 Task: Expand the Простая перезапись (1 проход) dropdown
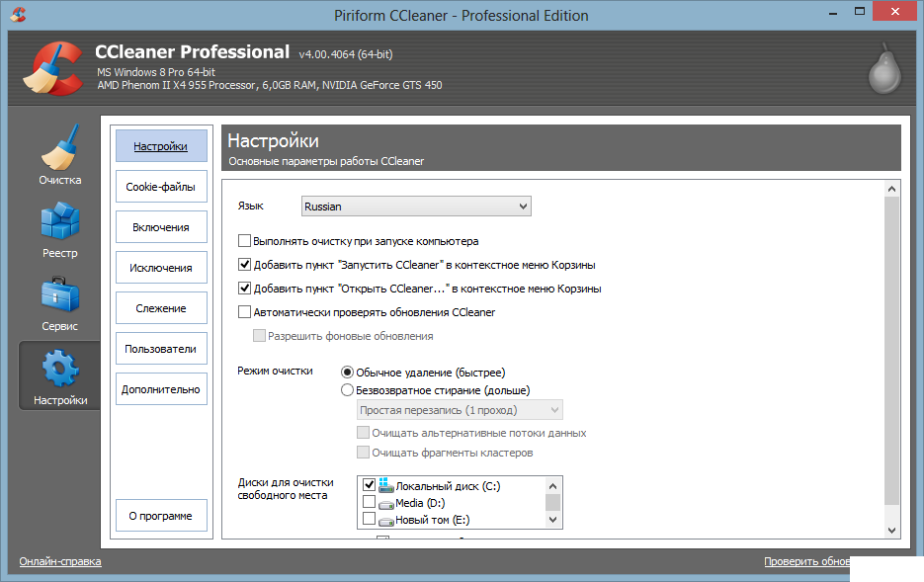point(460,410)
